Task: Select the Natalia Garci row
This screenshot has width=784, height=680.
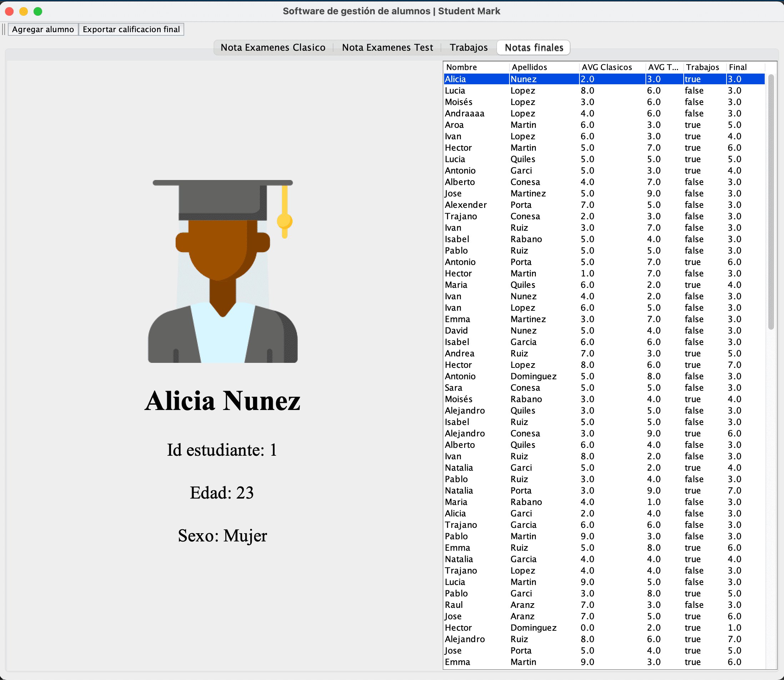Action: tap(604, 467)
